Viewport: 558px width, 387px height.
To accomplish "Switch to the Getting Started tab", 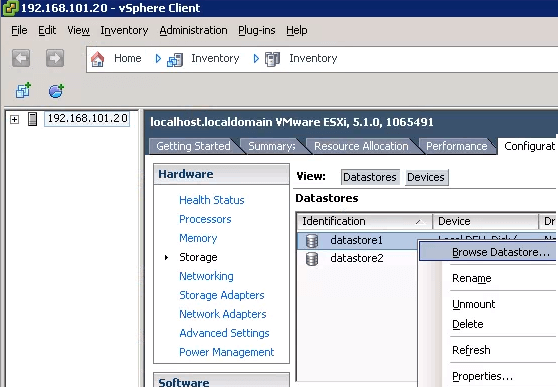I will pos(193,146).
